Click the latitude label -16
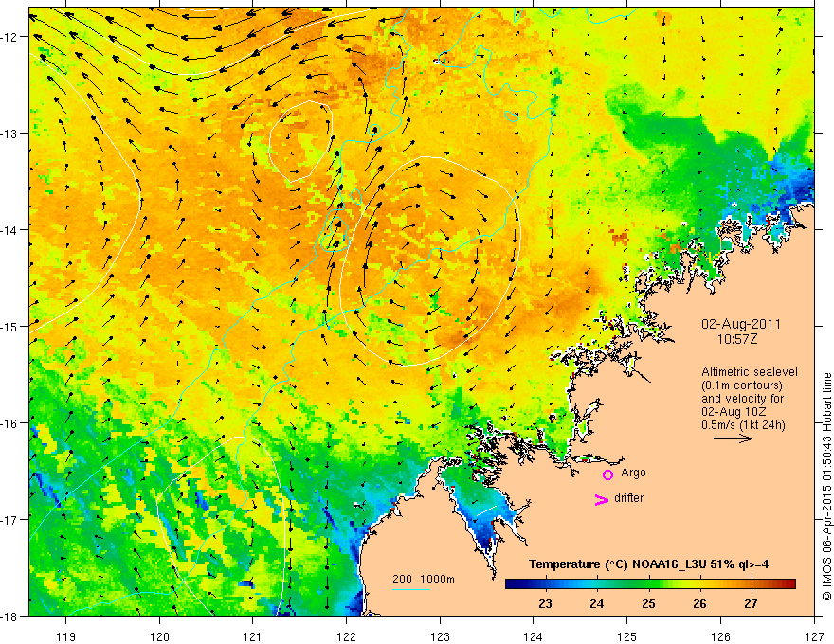The height and width of the screenshot is (644, 834). (10, 423)
